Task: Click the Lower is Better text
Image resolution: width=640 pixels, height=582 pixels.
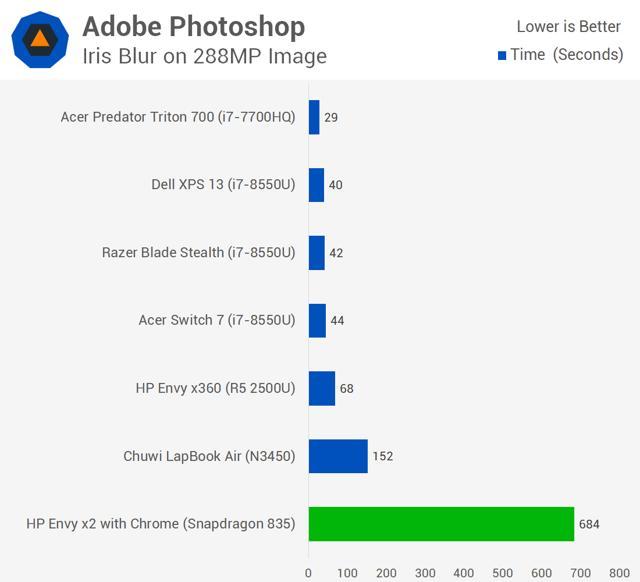Action: (x=568, y=27)
